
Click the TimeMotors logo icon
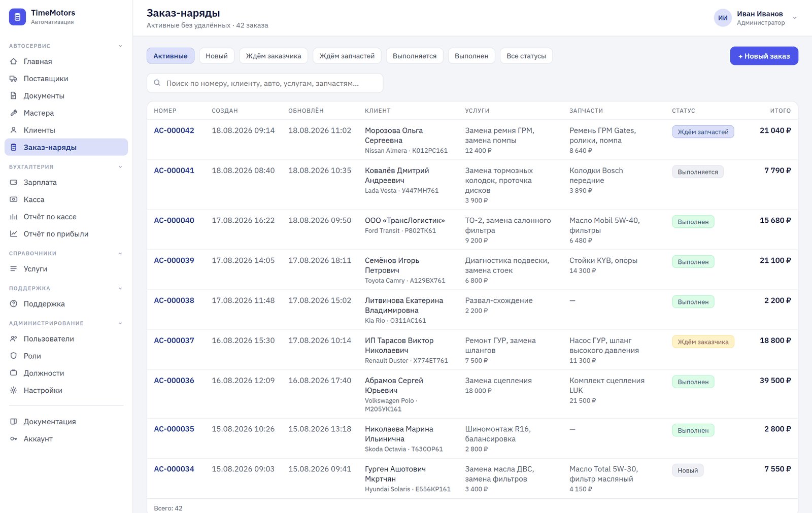[17, 17]
